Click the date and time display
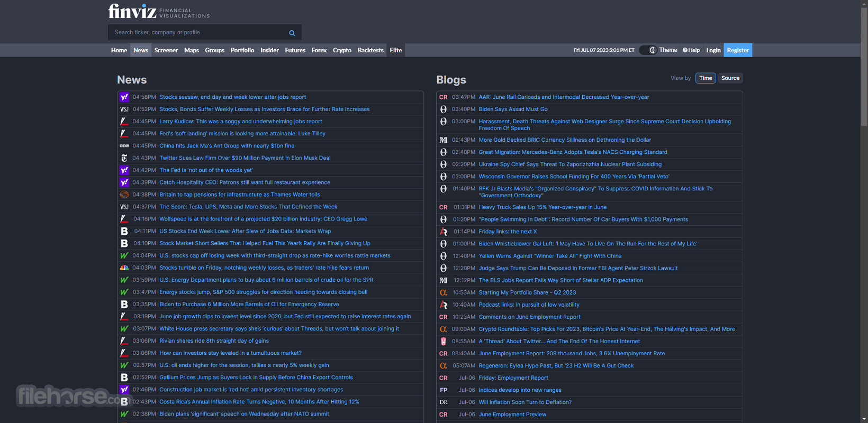Viewport: 868px width, 423px height. click(x=604, y=50)
